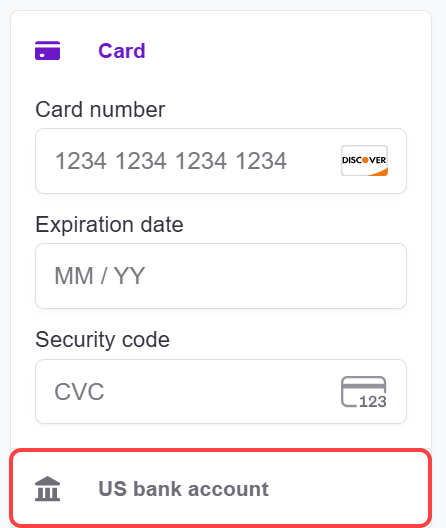Click the CVC card hint icon
Screen dimensions: 446x528
[364, 392]
